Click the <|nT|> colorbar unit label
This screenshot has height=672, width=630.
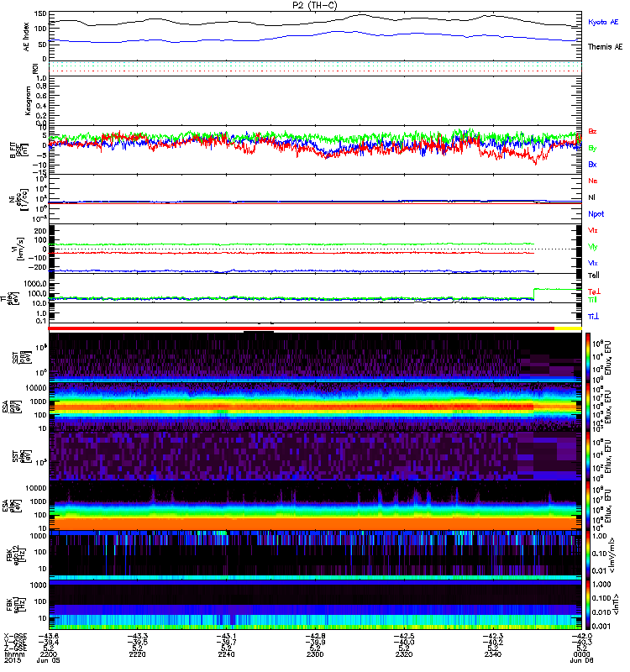[x=614, y=604]
